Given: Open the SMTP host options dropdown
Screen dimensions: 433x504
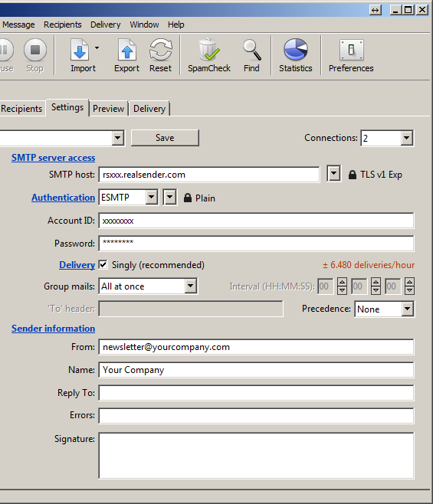Looking at the screenshot, I should [x=334, y=174].
